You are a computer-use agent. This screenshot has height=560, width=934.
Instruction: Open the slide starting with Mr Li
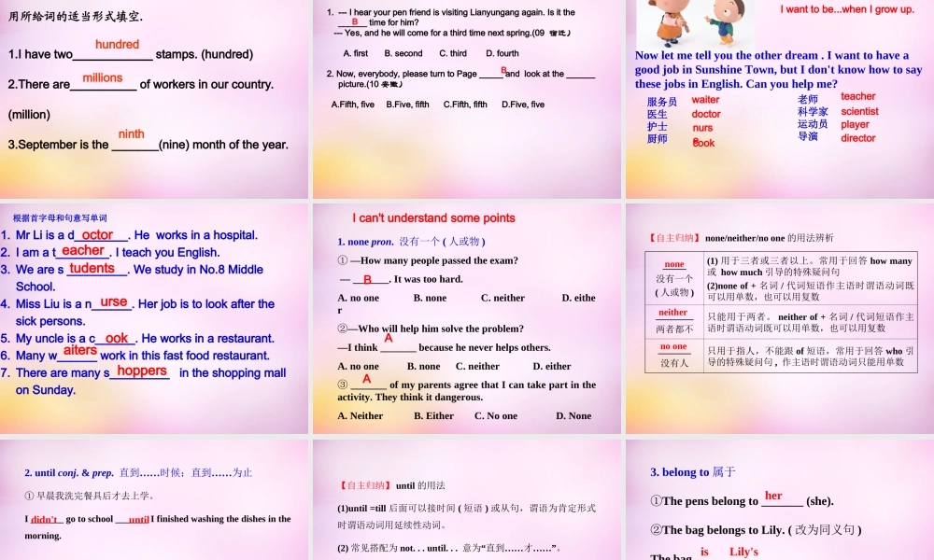click(154, 317)
